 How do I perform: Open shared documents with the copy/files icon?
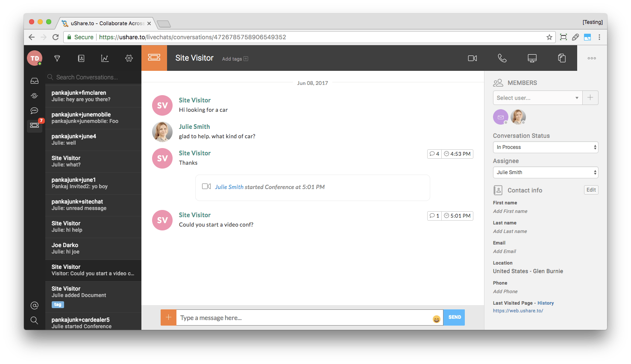tap(561, 58)
